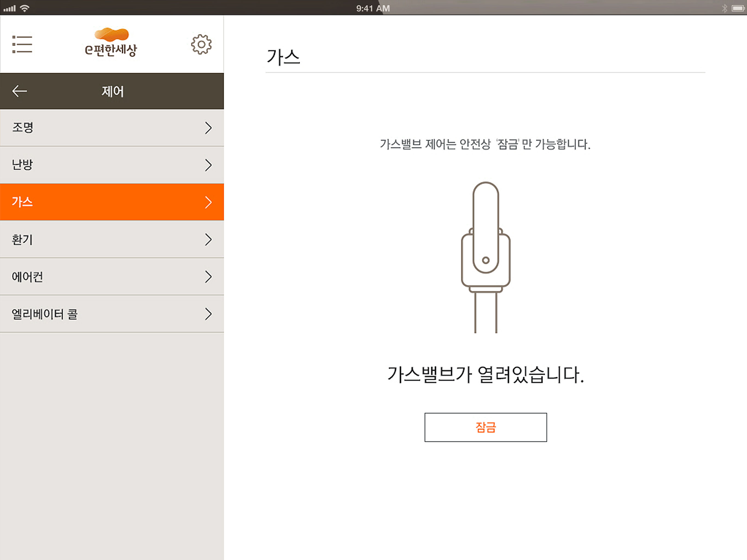This screenshot has width=747, height=560.
Task: Tap the gas valve illustration
Action: [486, 257]
